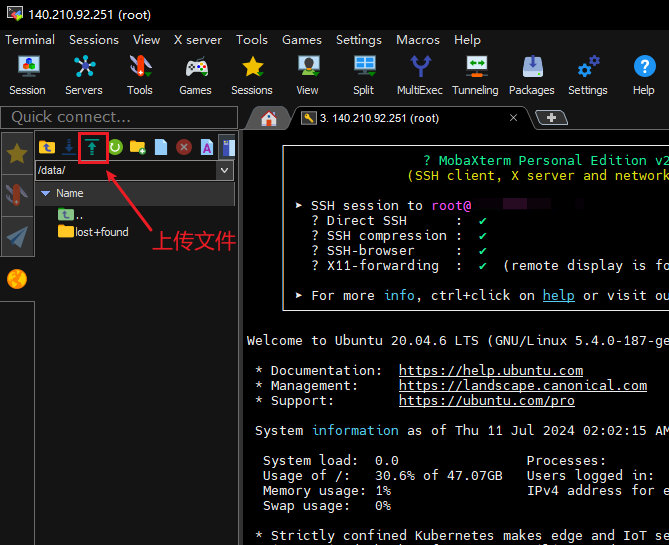The height and width of the screenshot is (545, 669).
Task: Activate the MultiExec toolbar icon
Action: pyautogui.click(x=420, y=75)
